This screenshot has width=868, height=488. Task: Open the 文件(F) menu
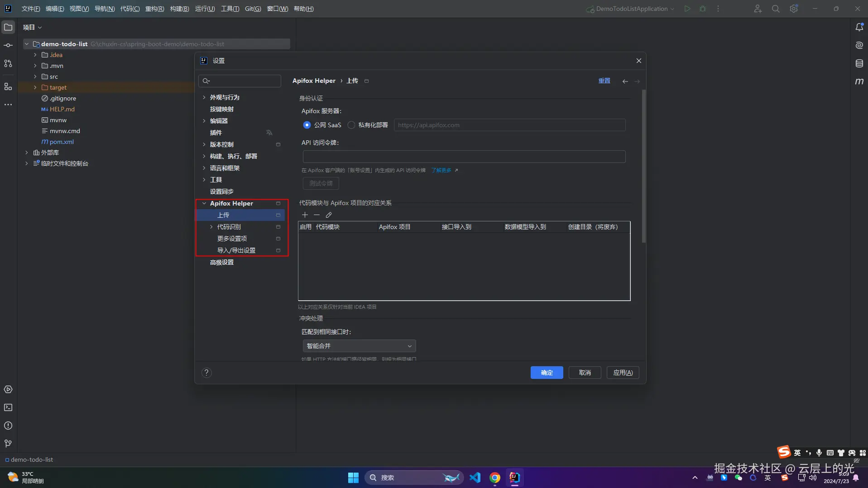tap(31, 9)
